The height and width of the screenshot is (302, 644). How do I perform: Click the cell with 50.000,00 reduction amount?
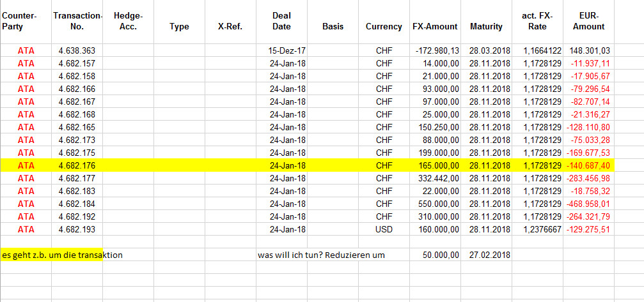[x=436, y=255]
